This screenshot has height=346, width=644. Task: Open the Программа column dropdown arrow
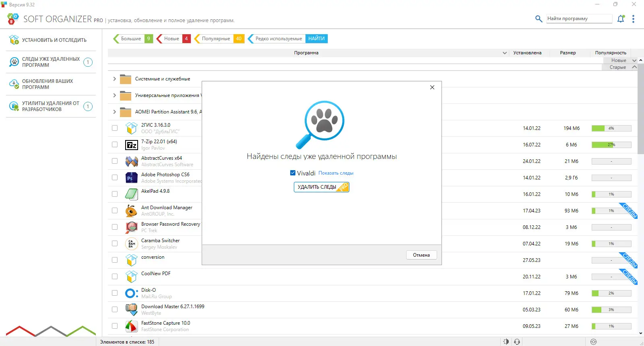(505, 53)
